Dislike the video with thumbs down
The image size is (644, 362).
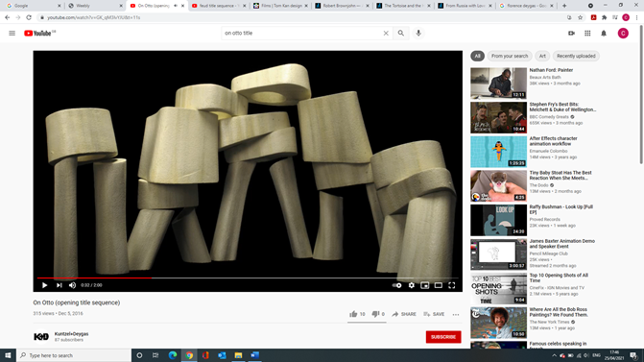click(x=378, y=314)
